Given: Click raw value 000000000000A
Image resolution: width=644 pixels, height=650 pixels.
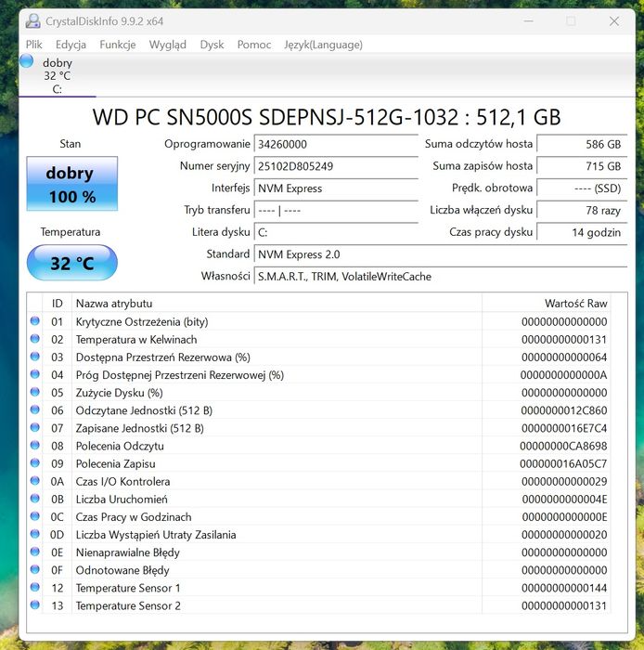Looking at the screenshot, I should click(x=563, y=375).
